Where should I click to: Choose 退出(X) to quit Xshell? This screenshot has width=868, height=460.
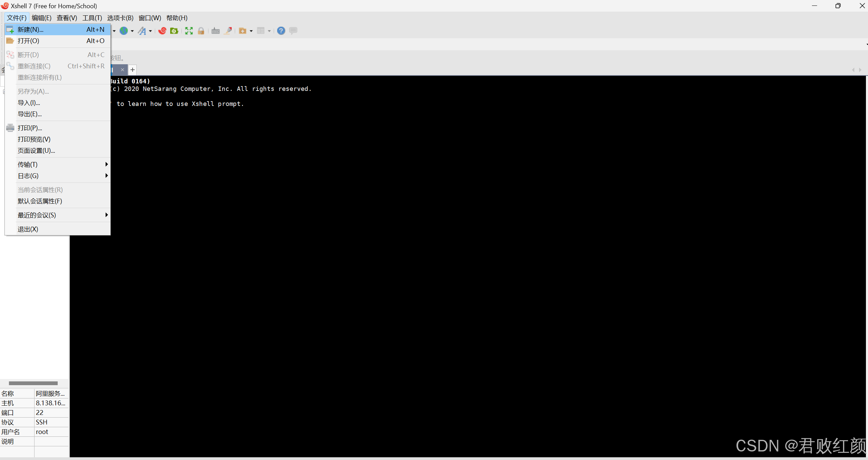pyautogui.click(x=58, y=229)
